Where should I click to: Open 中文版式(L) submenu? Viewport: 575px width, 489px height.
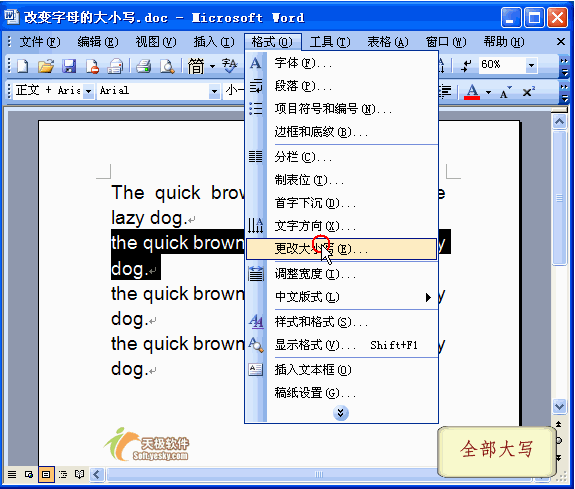click(x=341, y=297)
